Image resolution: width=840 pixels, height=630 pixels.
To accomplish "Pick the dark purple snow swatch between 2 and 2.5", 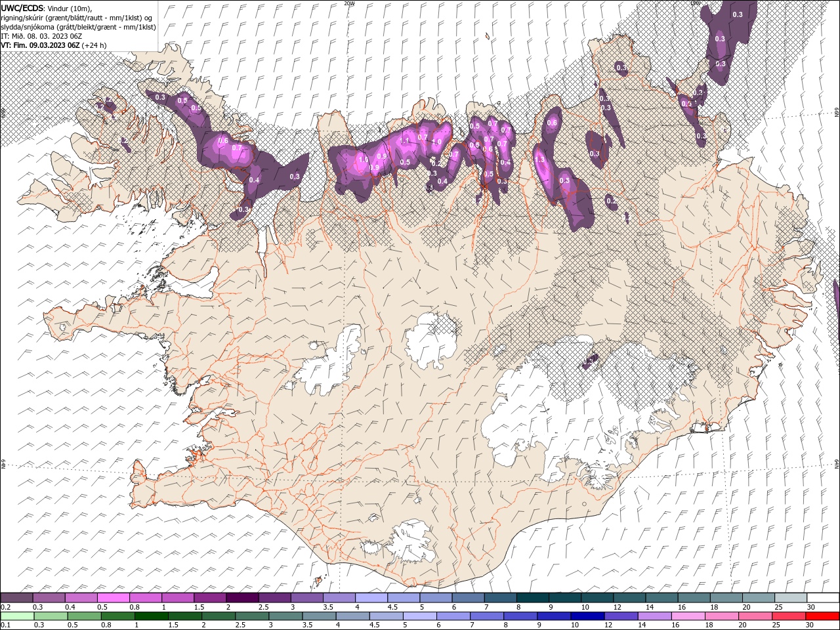I will (242, 598).
